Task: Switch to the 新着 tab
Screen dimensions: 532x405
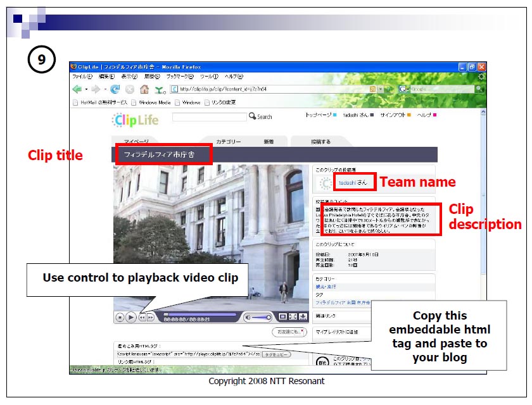Action: coord(269,142)
